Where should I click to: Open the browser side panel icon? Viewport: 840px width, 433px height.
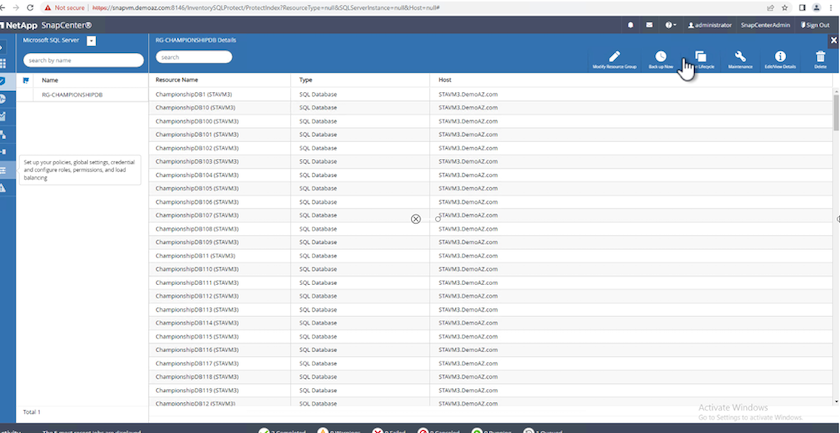coord(802,8)
